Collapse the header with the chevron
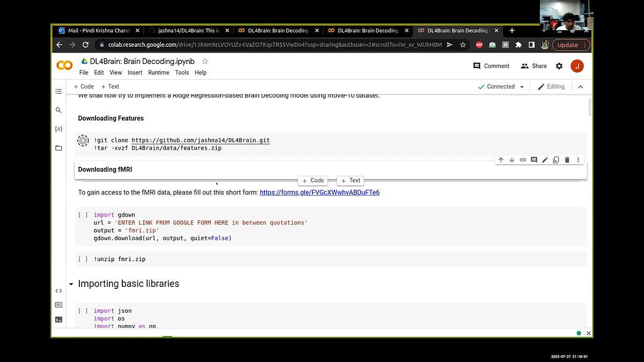Image resolution: width=644 pixels, height=362 pixels. pos(580,87)
